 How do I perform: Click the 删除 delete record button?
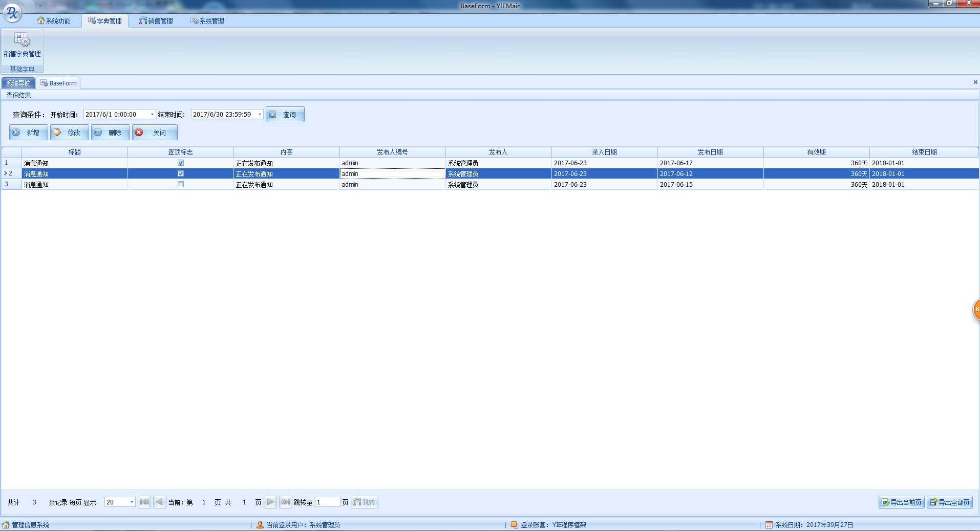[x=110, y=132]
